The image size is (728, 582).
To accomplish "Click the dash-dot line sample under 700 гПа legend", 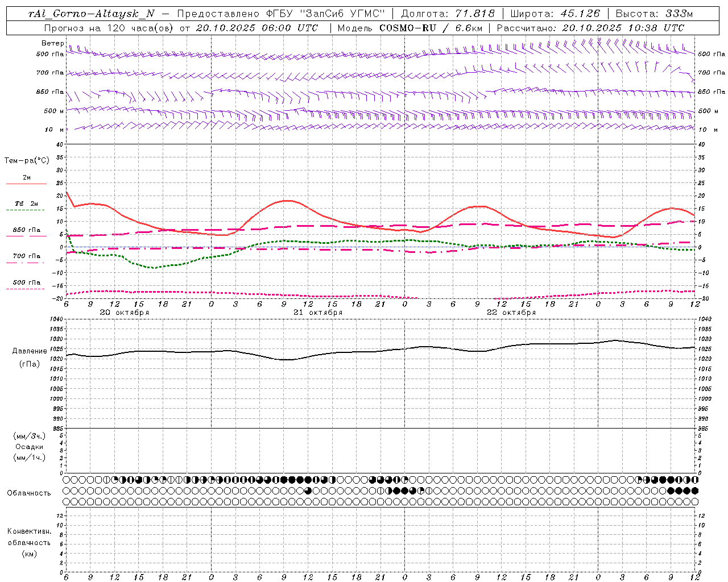I will (25, 263).
